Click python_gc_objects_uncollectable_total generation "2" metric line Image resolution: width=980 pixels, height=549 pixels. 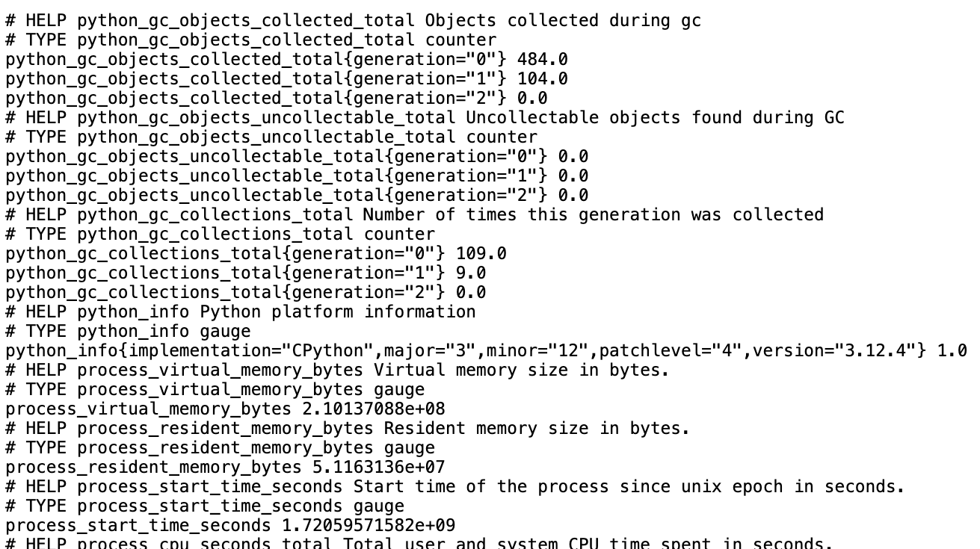(297, 195)
